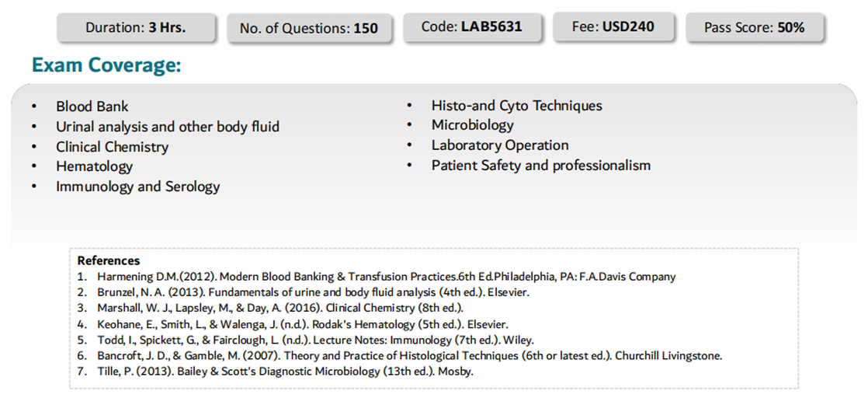Click Rodak's Hematology reference entry

pyautogui.click(x=302, y=324)
